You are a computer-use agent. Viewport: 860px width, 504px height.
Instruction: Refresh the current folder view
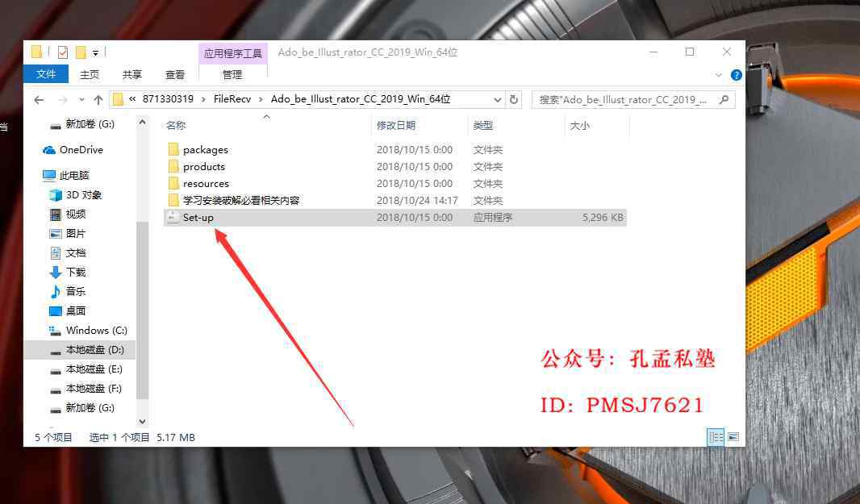tap(514, 100)
